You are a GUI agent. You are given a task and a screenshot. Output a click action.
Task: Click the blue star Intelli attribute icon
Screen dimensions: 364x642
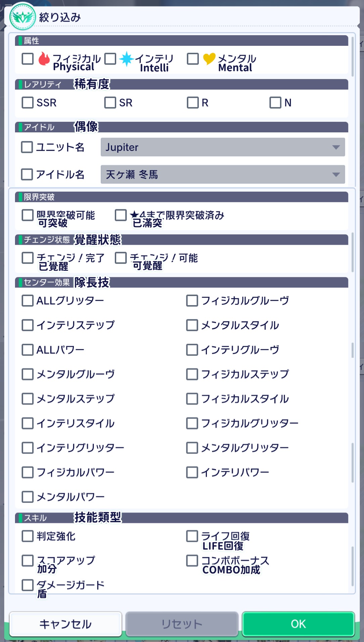click(127, 59)
